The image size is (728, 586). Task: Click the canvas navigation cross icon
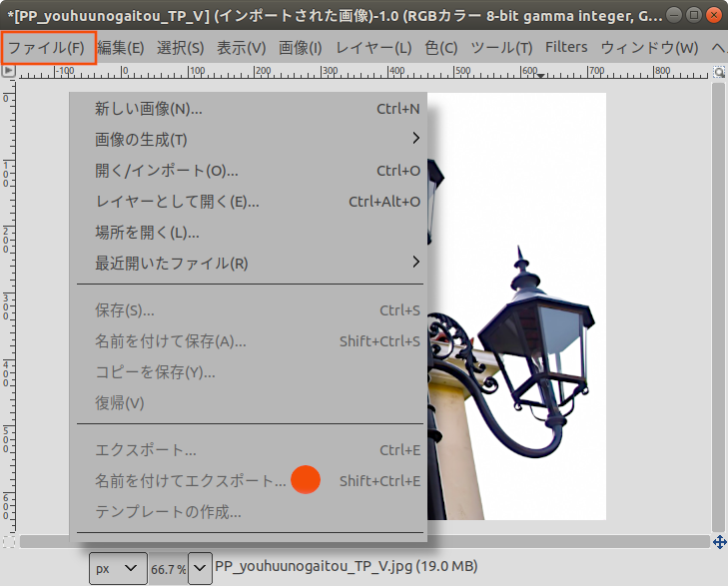(720, 542)
